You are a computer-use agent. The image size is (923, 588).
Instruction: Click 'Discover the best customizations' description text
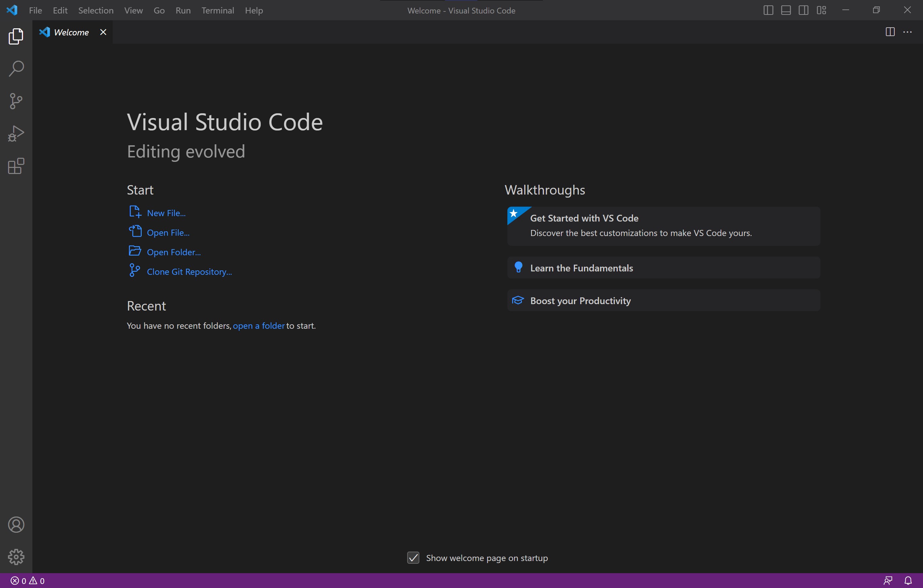click(x=641, y=233)
